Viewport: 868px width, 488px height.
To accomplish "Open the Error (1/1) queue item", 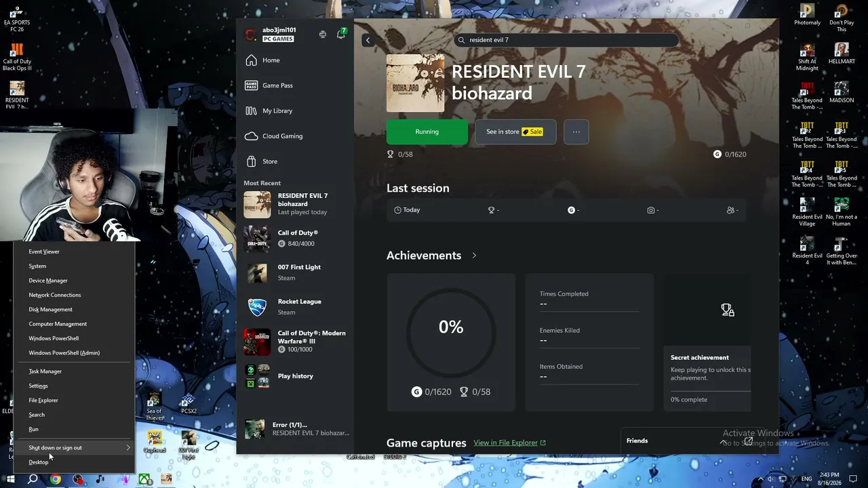I will [296, 429].
